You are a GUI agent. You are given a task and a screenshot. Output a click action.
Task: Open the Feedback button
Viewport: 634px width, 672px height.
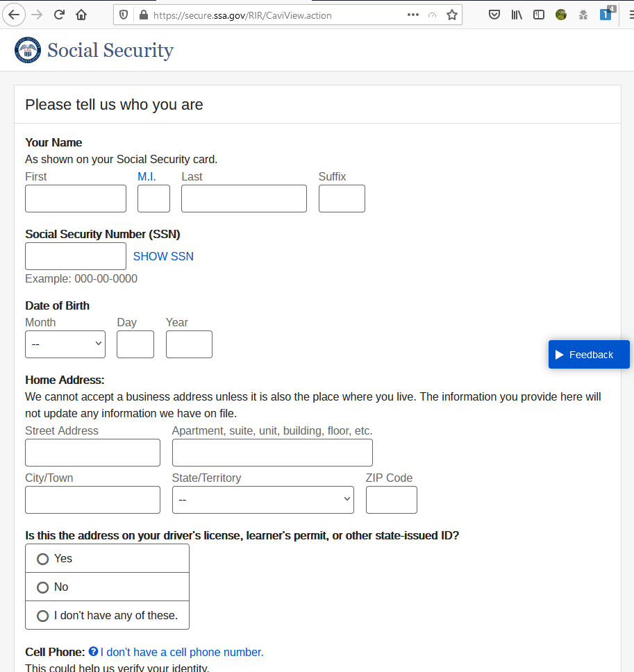point(588,354)
